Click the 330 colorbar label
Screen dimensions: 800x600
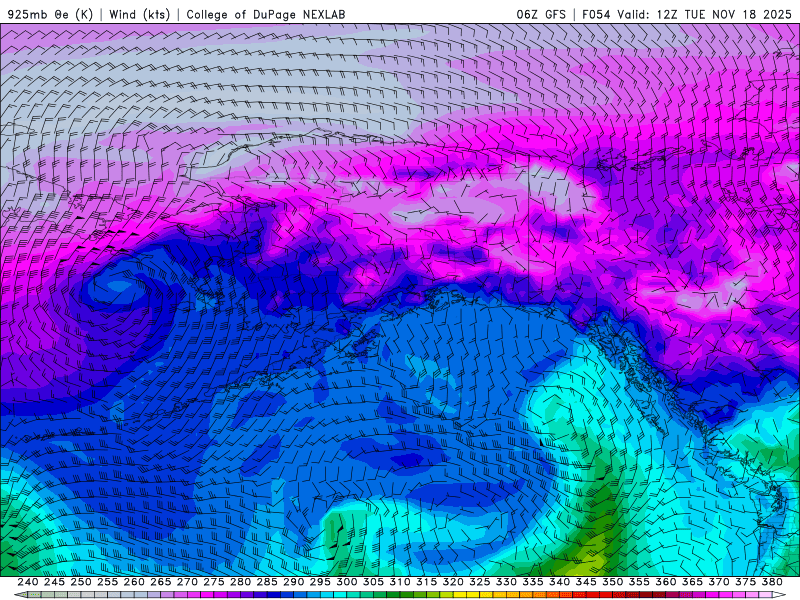coord(506,582)
